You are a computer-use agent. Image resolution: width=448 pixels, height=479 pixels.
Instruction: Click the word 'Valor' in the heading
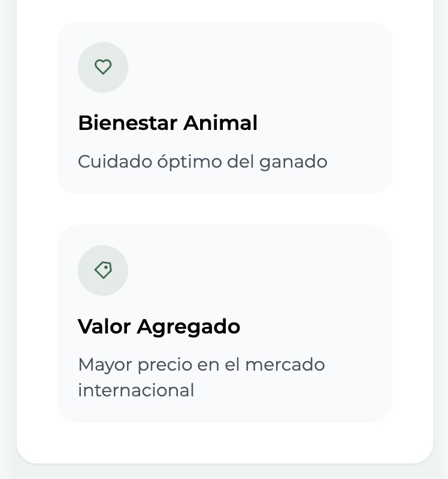pos(104,327)
